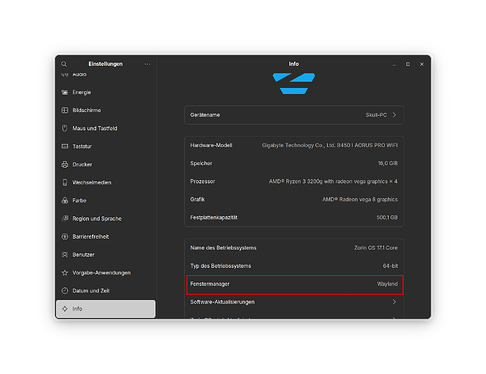Click Typ des Betriebssystems label
486x374 pixels.
220,266
